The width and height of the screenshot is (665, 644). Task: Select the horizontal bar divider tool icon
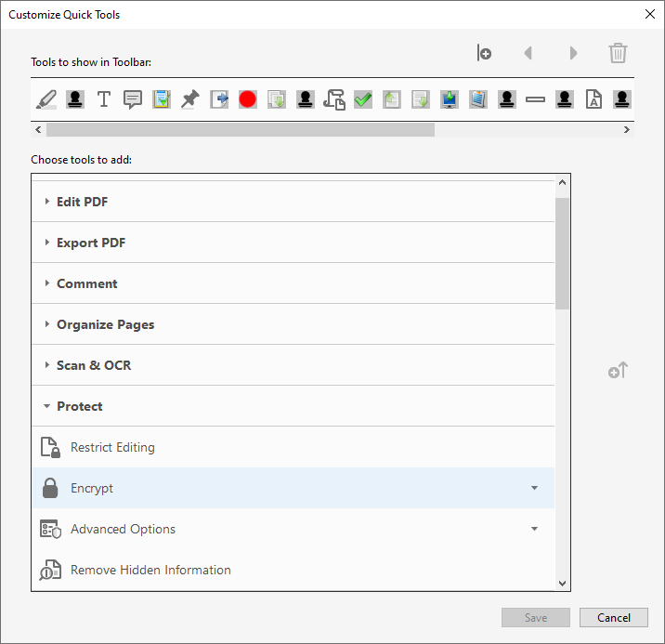(x=535, y=99)
